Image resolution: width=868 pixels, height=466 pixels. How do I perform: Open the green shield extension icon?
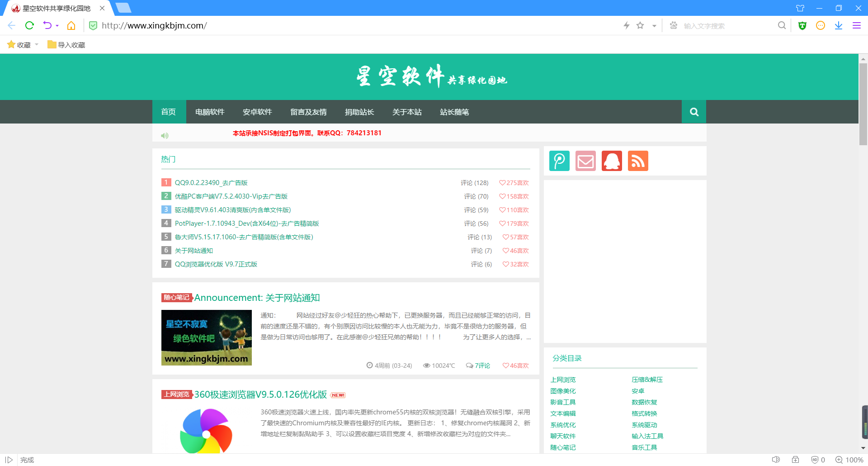(802, 25)
